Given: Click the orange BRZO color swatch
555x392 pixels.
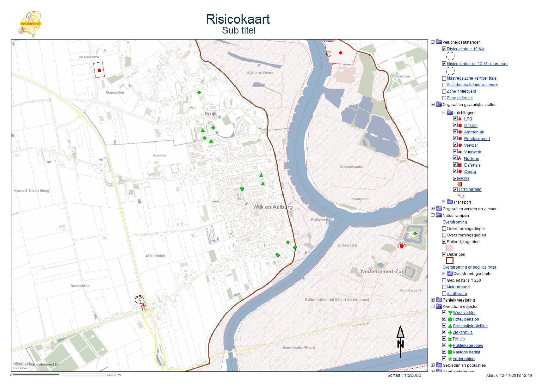Looking at the screenshot, I should point(460,184).
